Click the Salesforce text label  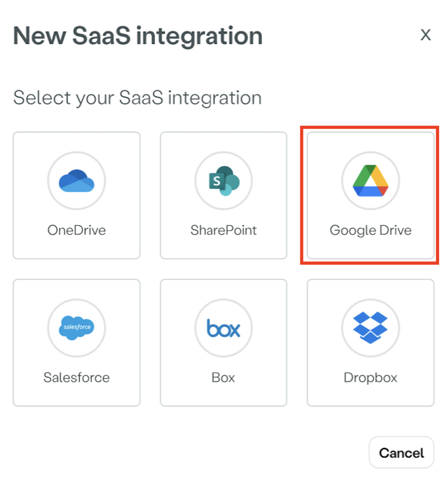coord(76,377)
